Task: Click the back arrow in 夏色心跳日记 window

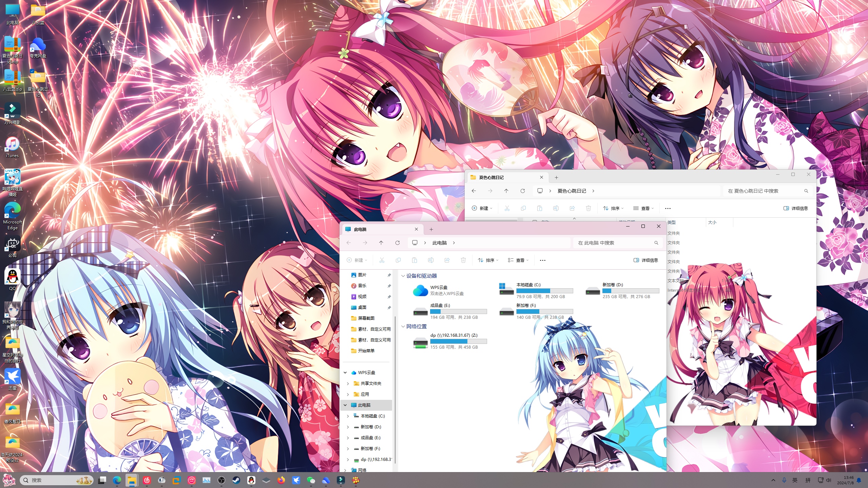Action: tap(474, 191)
